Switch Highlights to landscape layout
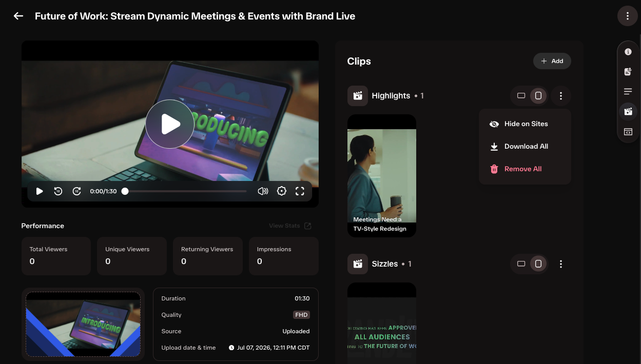This screenshot has width=641, height=364. [521, 96]
